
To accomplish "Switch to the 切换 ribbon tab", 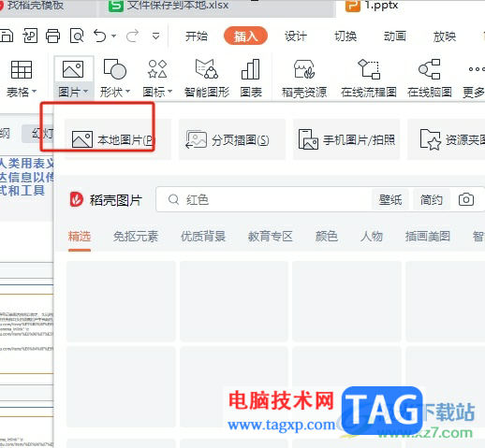I will [x=345, y=36].
